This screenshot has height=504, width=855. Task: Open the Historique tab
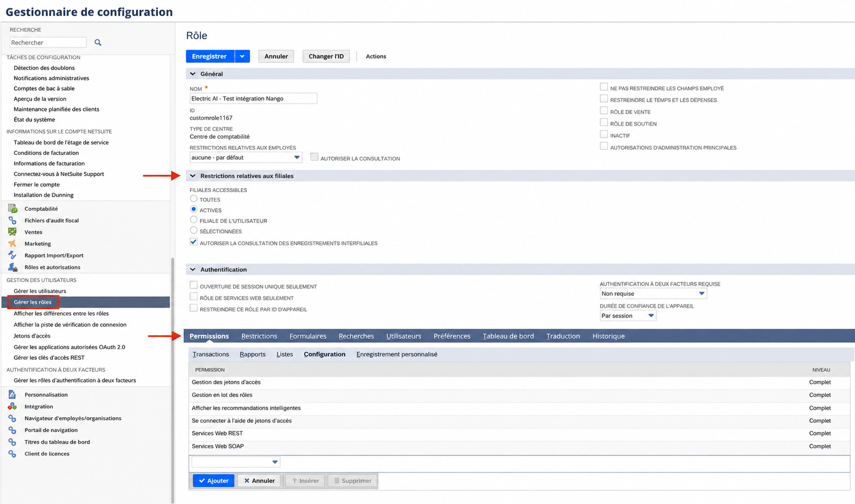tap(608, 336)
